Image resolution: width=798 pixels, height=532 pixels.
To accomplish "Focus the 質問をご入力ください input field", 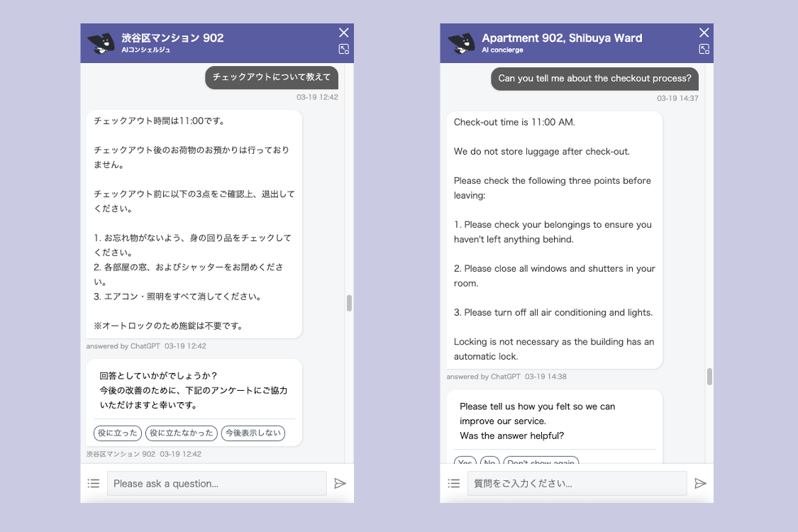I will (577, 483).
